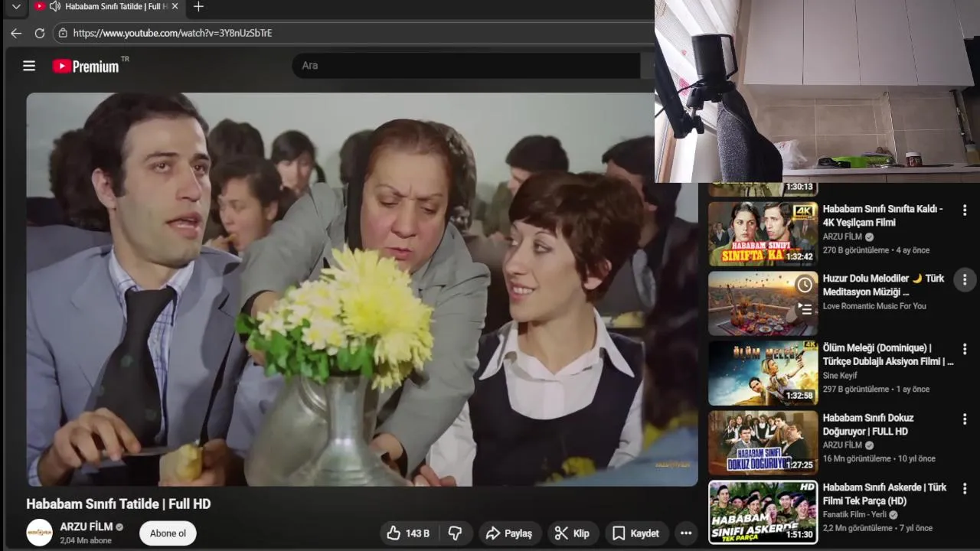This screenshot has width=980, height=551.
Task: Open tab search dropdown arrow
Action: tap(16, 6)
